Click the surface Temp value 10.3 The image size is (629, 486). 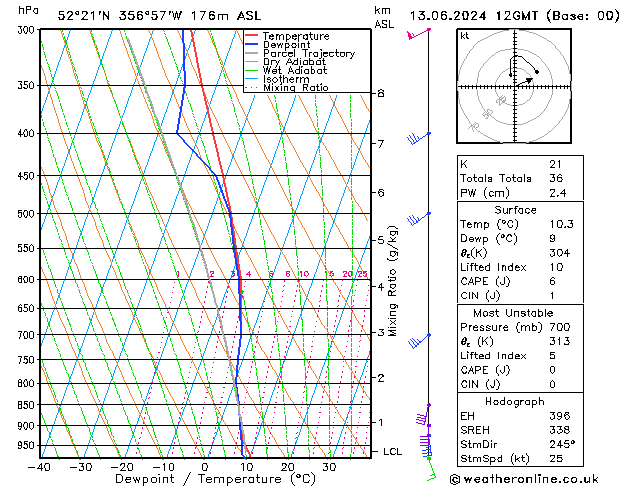tap(562, 224)
